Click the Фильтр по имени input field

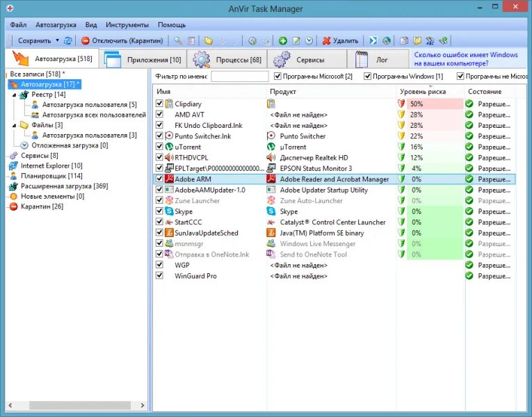click(x=239, y=76)
